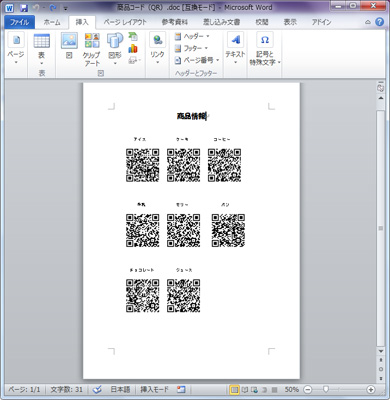
Task: Open the テキスト (Text) group dropdown
Action: (x=235, y=49)
